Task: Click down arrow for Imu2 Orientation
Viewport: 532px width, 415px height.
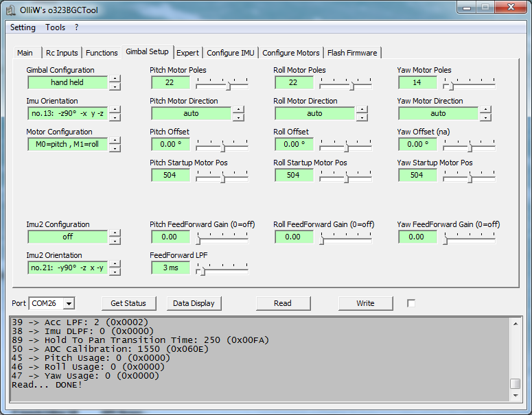Action: tap(115, 271)
